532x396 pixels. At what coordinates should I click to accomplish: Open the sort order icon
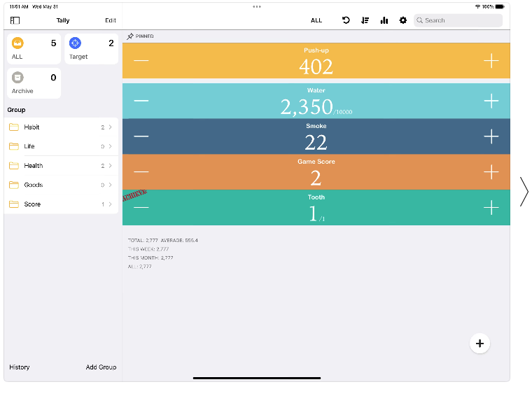pos(365,20)
